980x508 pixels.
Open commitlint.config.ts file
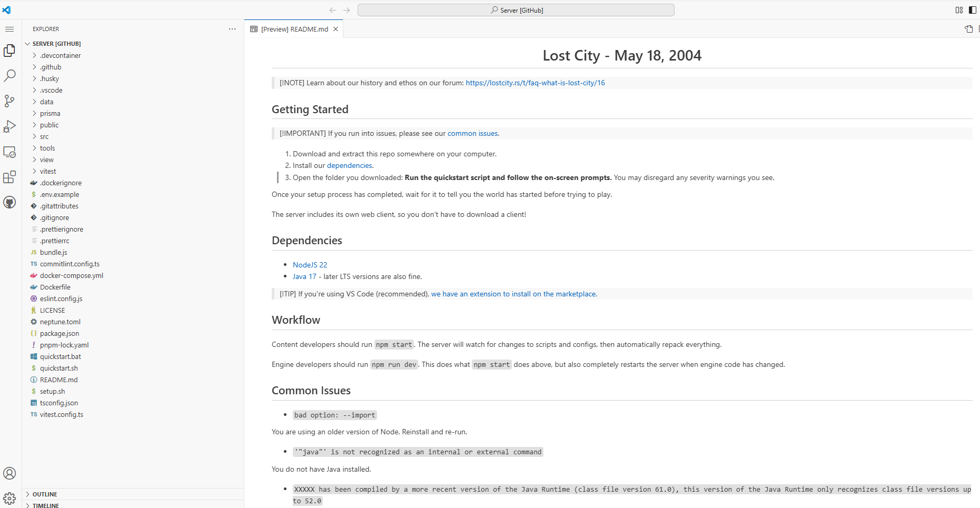(x=133, y=264)
